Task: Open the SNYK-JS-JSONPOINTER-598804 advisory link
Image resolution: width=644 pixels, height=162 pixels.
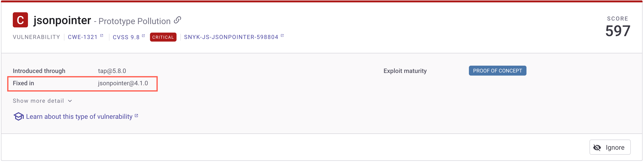Action: [231, 37]
